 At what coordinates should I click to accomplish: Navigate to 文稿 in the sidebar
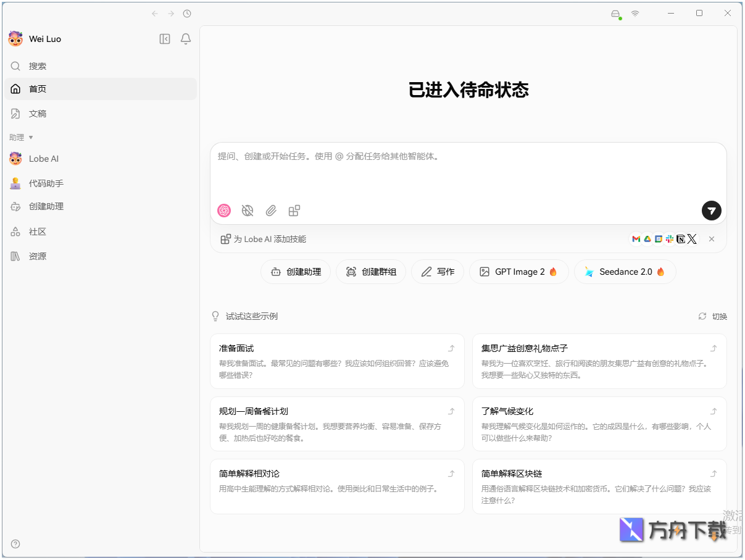(x=37, y=114)
